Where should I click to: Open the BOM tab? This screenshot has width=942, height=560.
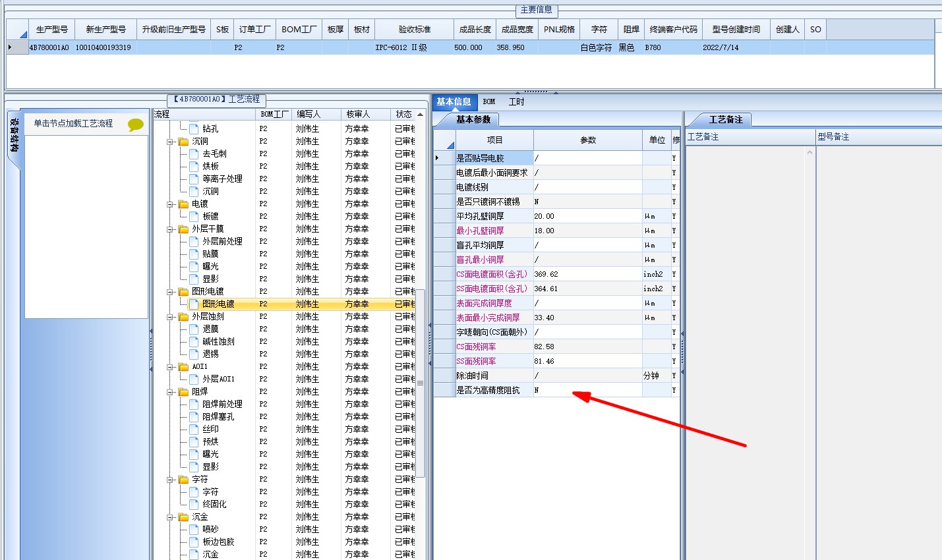pos(489,101)
